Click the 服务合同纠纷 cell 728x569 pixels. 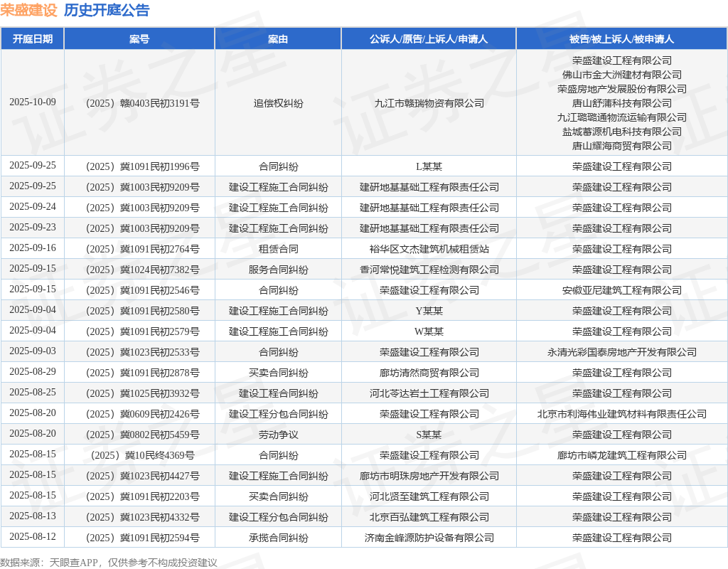(278, 270)
